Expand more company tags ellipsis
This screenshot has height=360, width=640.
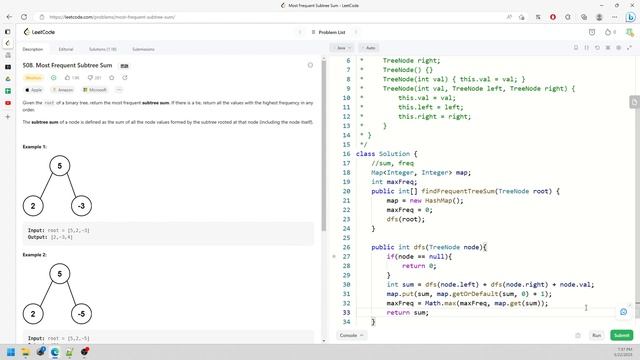pos(119,90)
